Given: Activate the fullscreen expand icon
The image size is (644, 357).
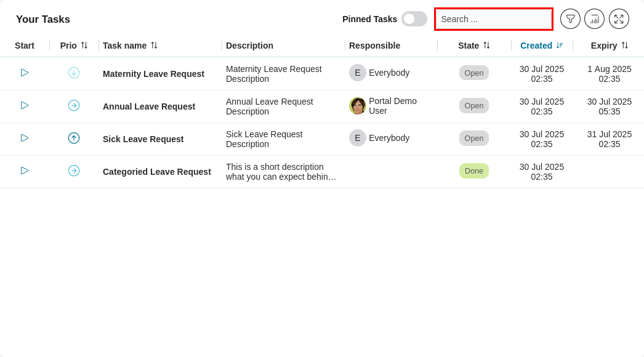Looking at the screenshot, I should [x=619, y=19].
